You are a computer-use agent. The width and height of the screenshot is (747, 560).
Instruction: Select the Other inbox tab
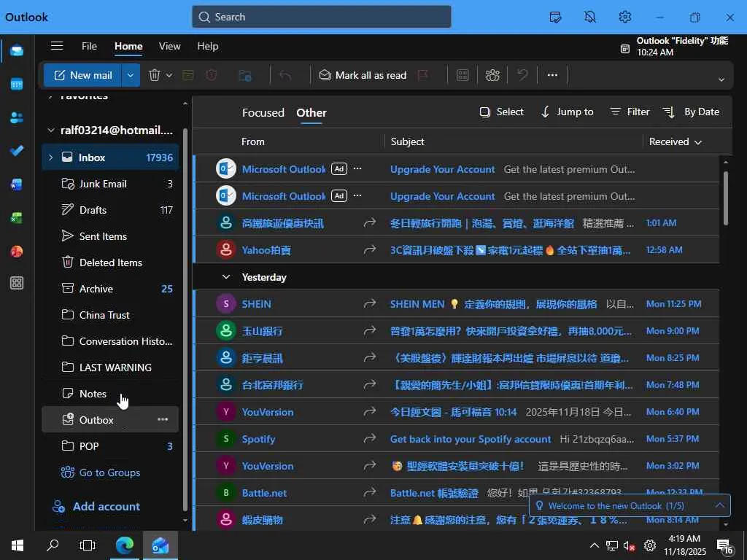pos(311,113)
